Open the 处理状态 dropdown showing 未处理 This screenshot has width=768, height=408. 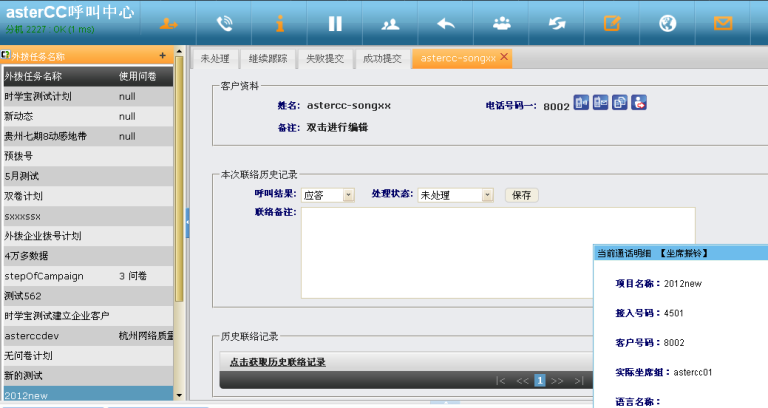[456, 195]
